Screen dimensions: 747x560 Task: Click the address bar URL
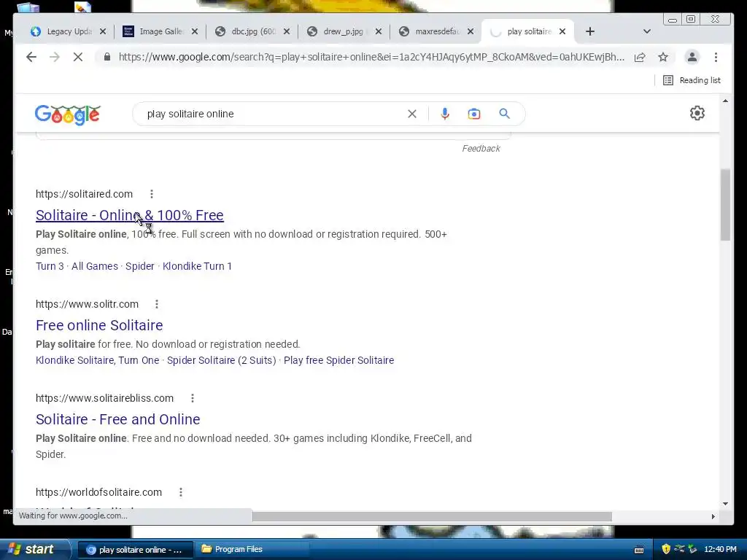tap(371, 57)
